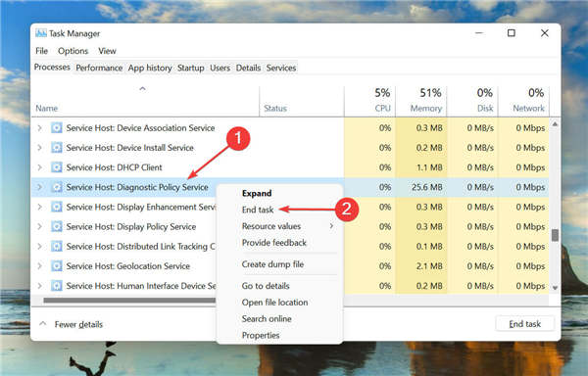Image resolution: width=588 pixels, height=376 pixels.
Task: Click gear icon of Human Interface Device row
Action: point(57,286)
